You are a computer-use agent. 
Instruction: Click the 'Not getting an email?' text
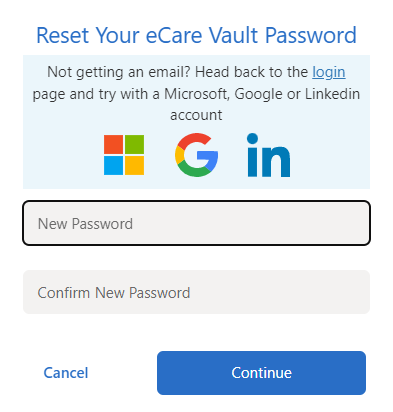119,72
